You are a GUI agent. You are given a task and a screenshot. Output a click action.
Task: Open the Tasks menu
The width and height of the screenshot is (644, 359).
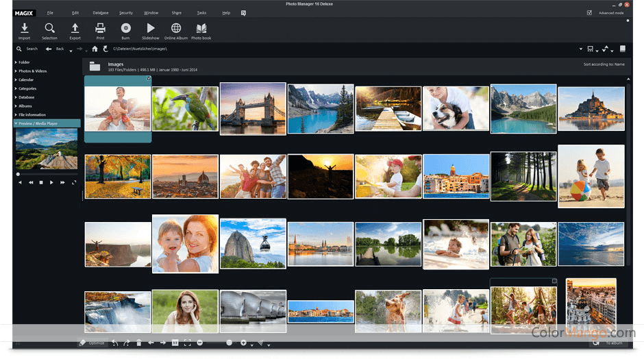click(x=201, y=13)
